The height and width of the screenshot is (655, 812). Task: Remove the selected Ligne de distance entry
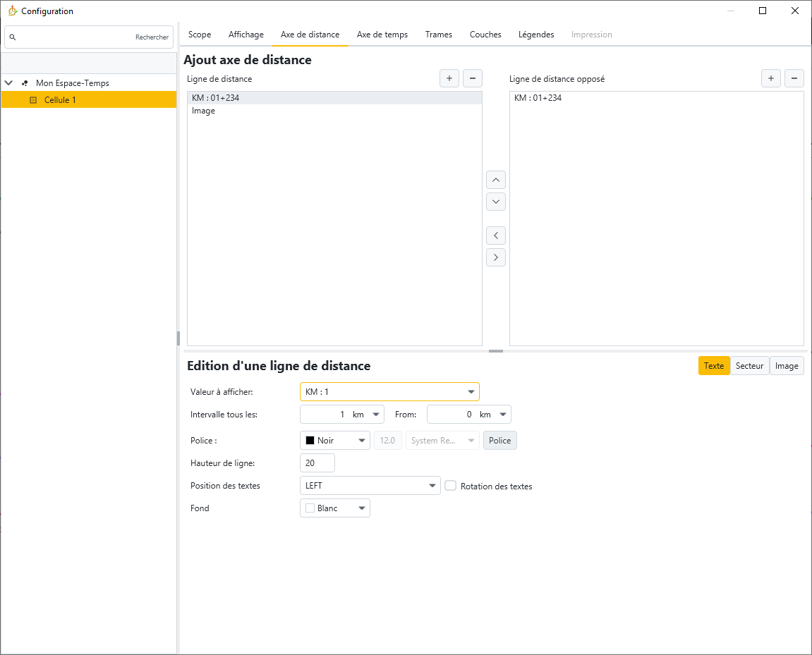click(x=472, y=78)
